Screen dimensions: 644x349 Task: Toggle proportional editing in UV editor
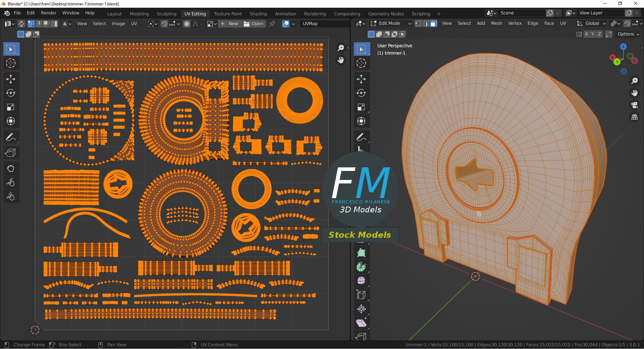[x=187, y=24]
